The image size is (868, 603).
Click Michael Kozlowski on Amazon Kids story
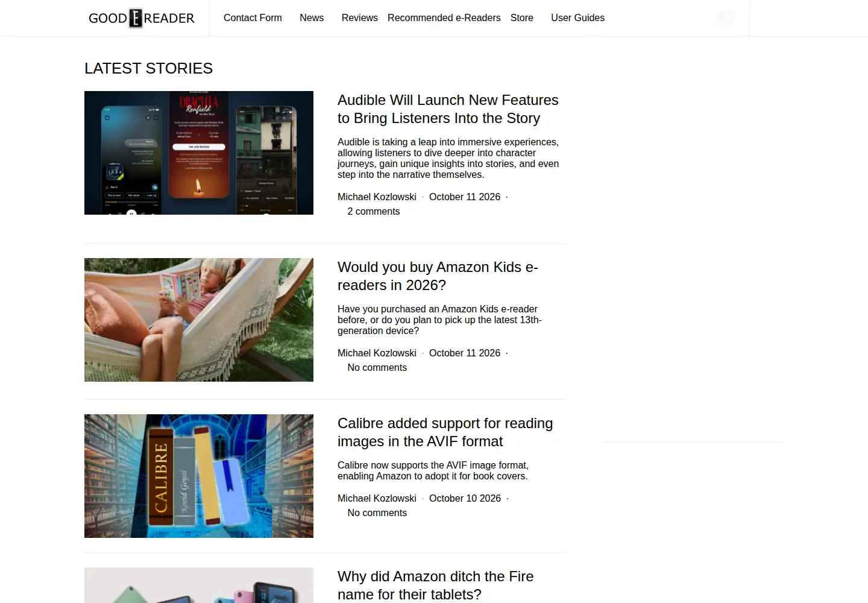pos(377,353)
